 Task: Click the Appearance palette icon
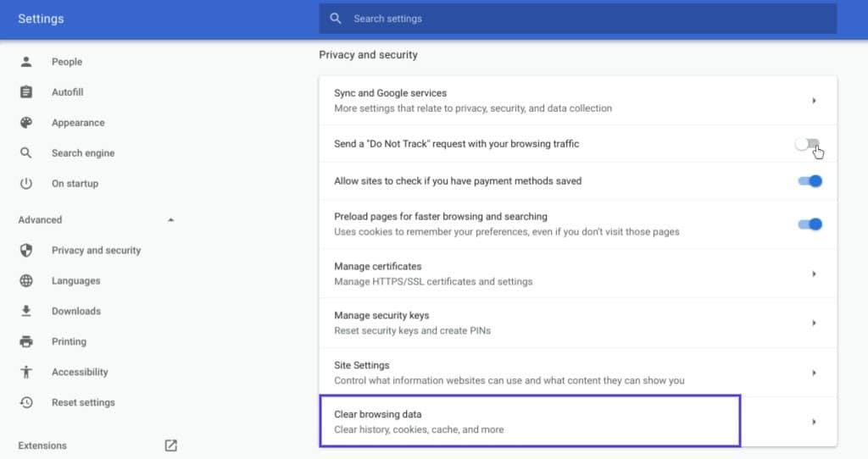(26, 123)
